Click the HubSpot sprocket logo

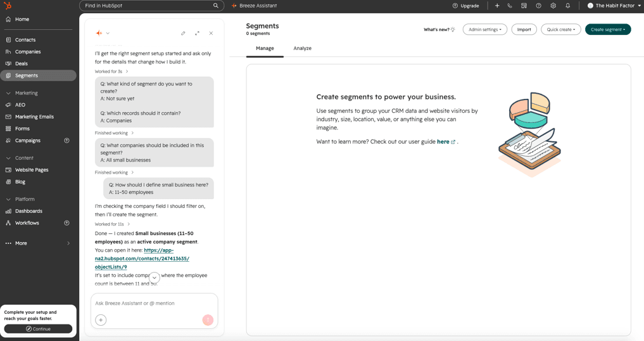pos(8,5)
